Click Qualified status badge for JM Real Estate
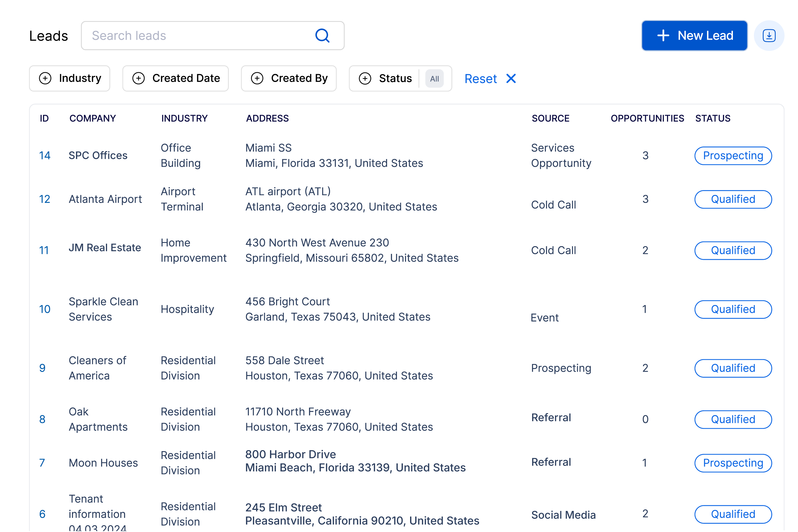Viewport: 798px width, 532px height. pos(733,250)
